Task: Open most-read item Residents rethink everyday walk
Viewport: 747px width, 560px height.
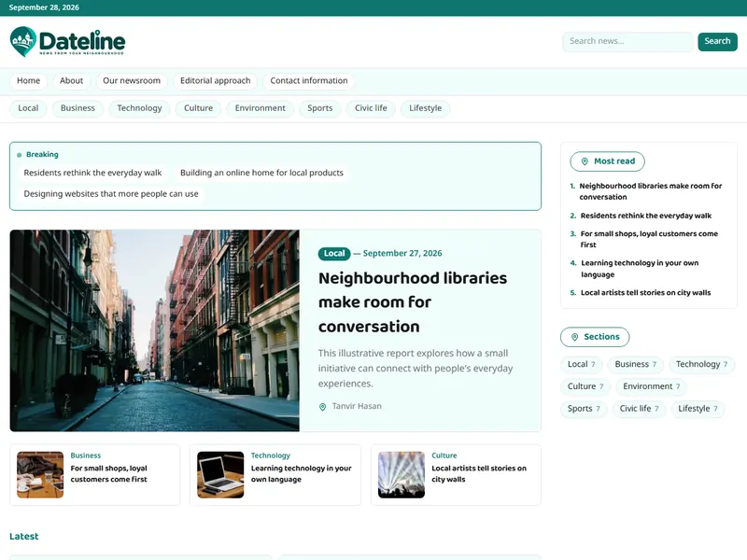Action: coord(645,216)
